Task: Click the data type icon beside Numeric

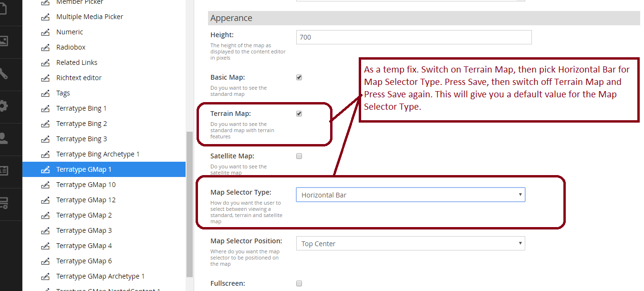Action: [x=45, y=32]
